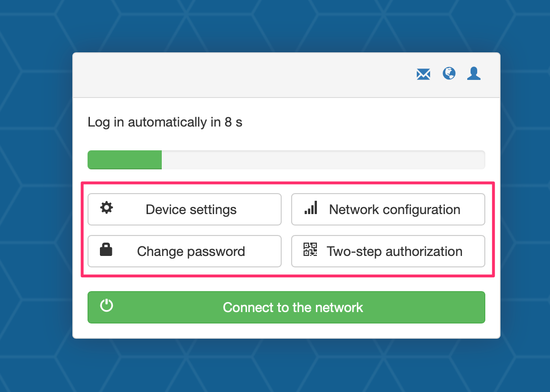Click the empty gray header area

[242, 75]
